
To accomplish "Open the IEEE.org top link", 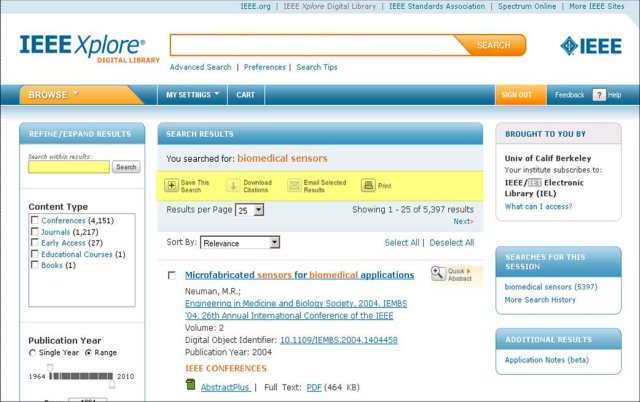I will click(x=256, y=6).
